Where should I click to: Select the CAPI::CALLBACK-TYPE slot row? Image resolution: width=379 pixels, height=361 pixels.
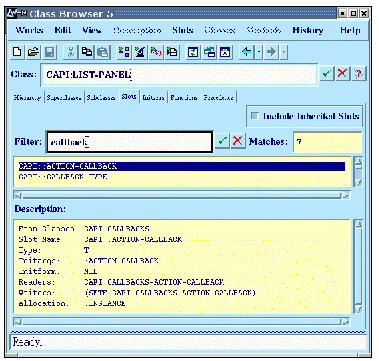click(182, 176)
